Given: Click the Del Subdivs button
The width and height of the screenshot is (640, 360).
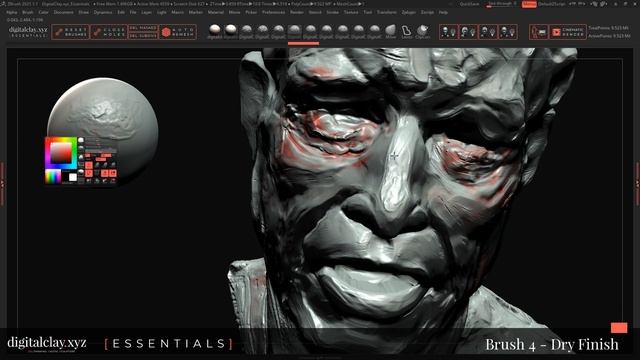Looking at the screenshot, I should coord(143,36).
